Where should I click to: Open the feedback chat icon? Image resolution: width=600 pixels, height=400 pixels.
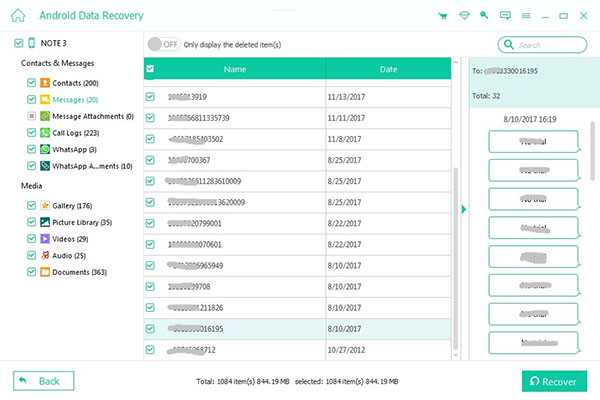click(x=505, y=15)
